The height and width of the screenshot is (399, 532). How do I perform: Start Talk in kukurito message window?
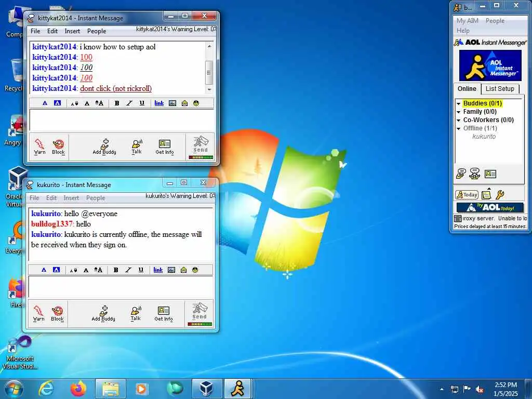pyautogui.click(x=136, y=313)
